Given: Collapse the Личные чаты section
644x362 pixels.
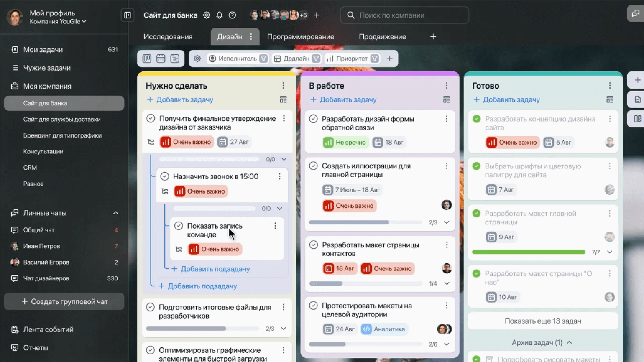Looking at the screenshot, I should pyautogui.click(x=115, y=213).
